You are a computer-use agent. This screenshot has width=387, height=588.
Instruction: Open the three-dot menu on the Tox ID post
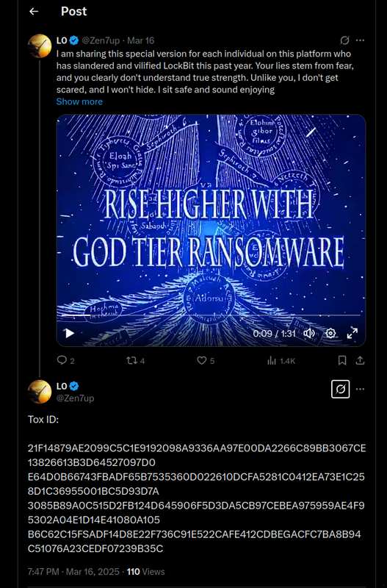(x=360, y=389)
